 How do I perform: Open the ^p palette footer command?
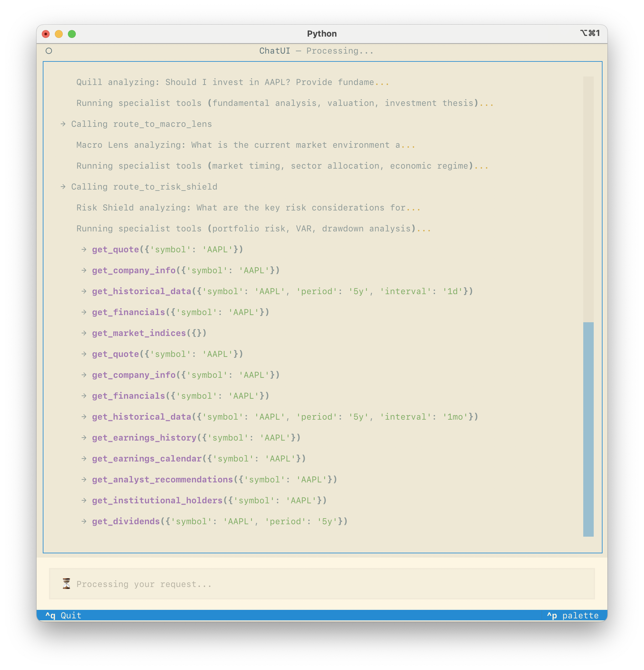572,615
